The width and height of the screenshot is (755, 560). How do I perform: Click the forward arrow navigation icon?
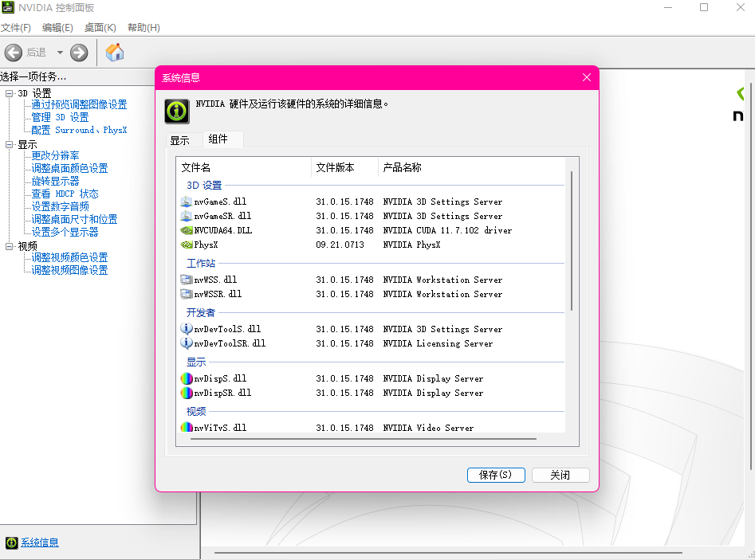pos(79,53)
